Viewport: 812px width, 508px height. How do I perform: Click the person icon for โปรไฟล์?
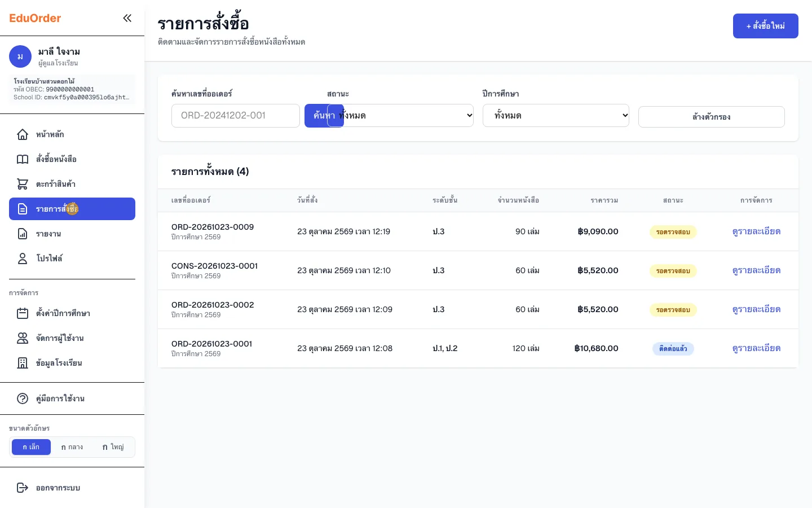click(x=23, y=259)
